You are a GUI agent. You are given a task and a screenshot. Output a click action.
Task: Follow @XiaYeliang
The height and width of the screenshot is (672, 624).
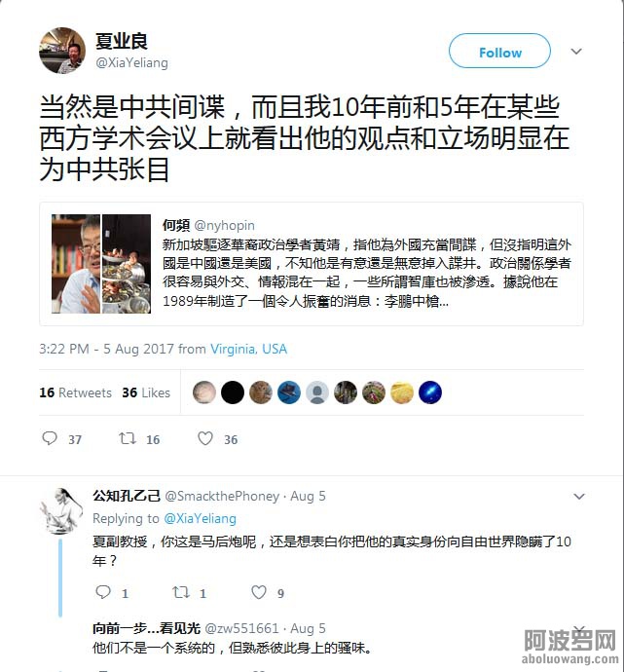click(x=499, y=51)
